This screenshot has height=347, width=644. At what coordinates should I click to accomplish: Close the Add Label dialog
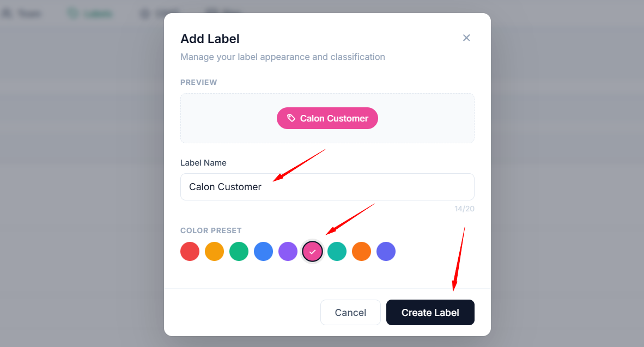[466, 38]
